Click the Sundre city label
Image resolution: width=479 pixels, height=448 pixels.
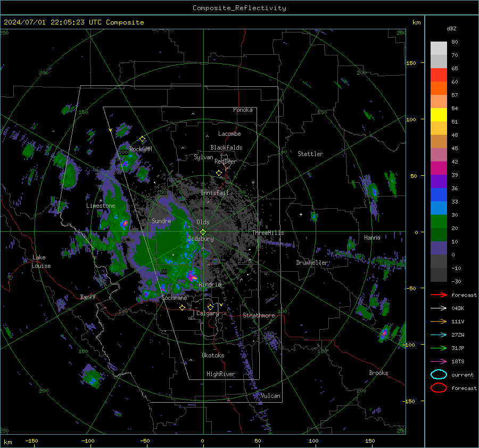(x=161, y=221)
